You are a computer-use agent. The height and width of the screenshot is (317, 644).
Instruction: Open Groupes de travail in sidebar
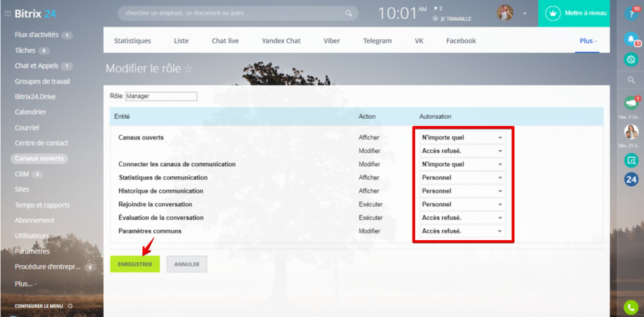[42, 81]
